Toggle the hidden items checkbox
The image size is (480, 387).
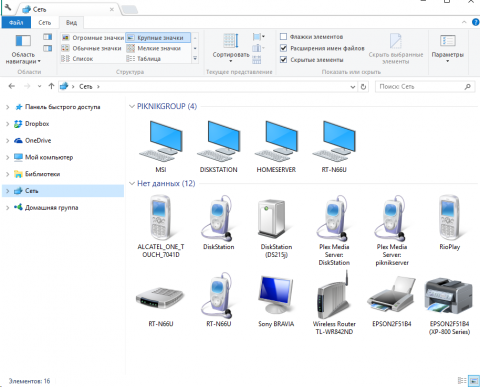[x=283, y=60]
